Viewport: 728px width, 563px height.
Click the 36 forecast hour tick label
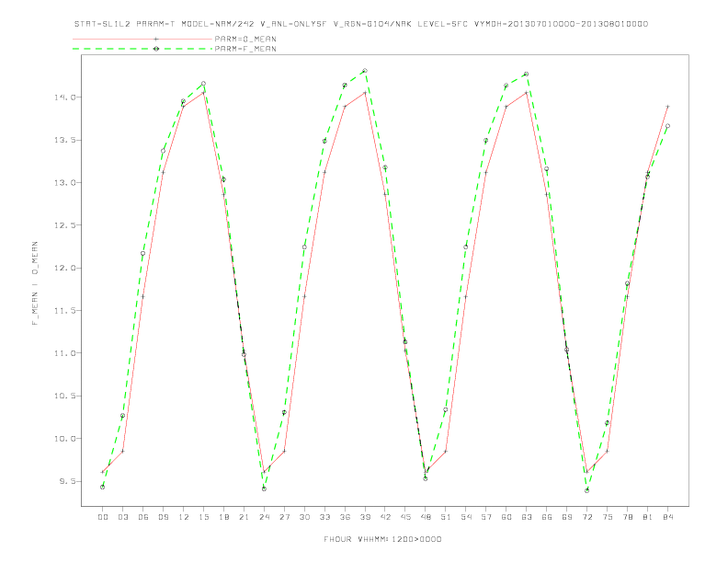345,517
